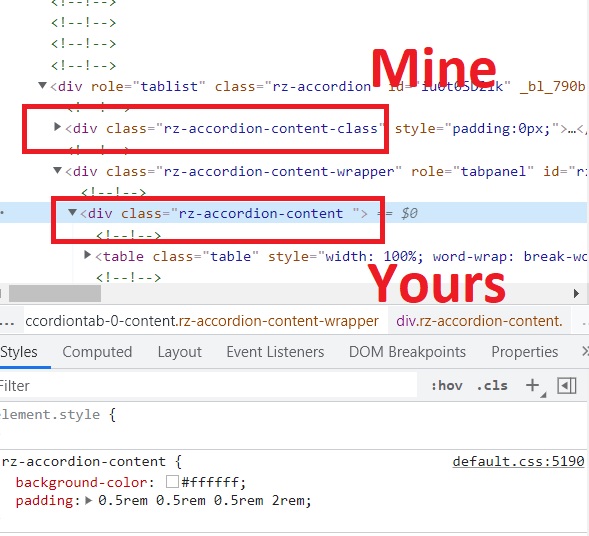Select the rz-accordion-content-wrapper breadcrumb
Viewport: 589px width, 536px height.
pyautogui.click(x=202, y=321)
